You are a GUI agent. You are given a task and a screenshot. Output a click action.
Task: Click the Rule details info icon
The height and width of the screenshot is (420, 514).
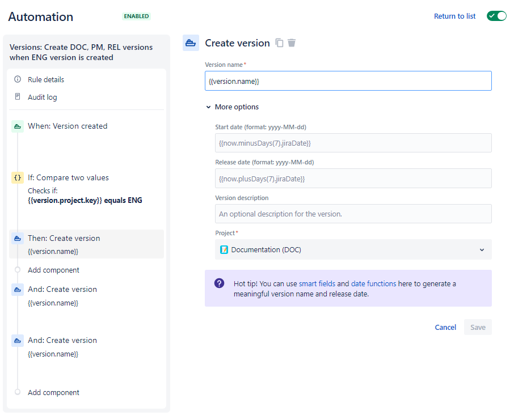(18, 79)
